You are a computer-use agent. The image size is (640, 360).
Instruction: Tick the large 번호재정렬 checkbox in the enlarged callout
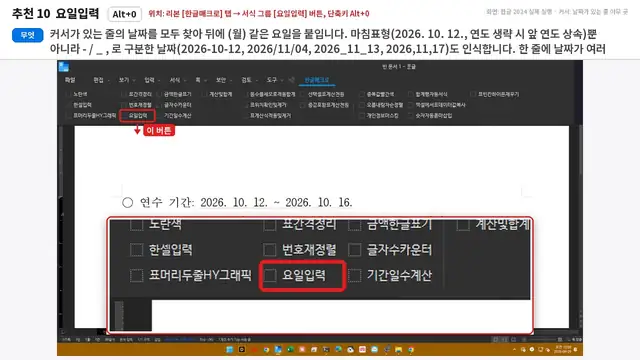pyautogui.click(x=269, y=250)
